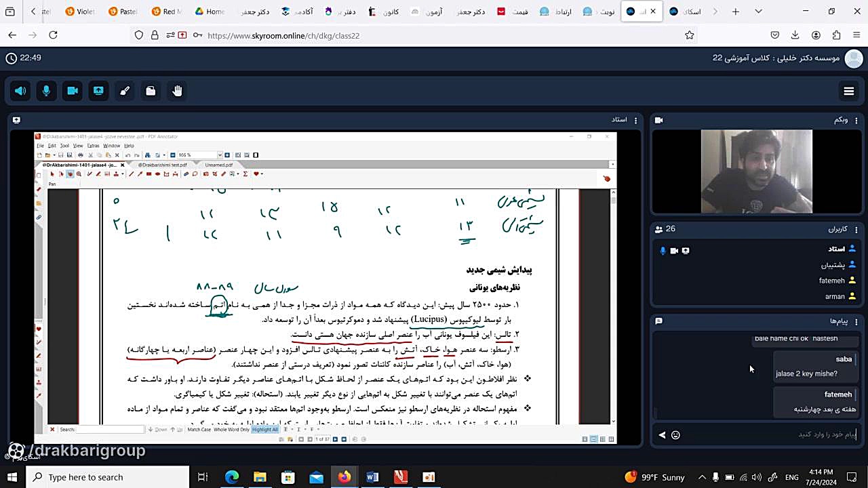Open the Skyroom file share icon
The width and height of the screenshot is (868, 488).
151,91
